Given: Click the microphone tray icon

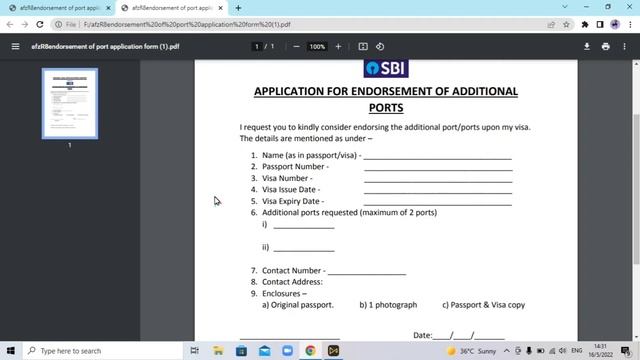Looking at the screenshot, I should point(529,351).
